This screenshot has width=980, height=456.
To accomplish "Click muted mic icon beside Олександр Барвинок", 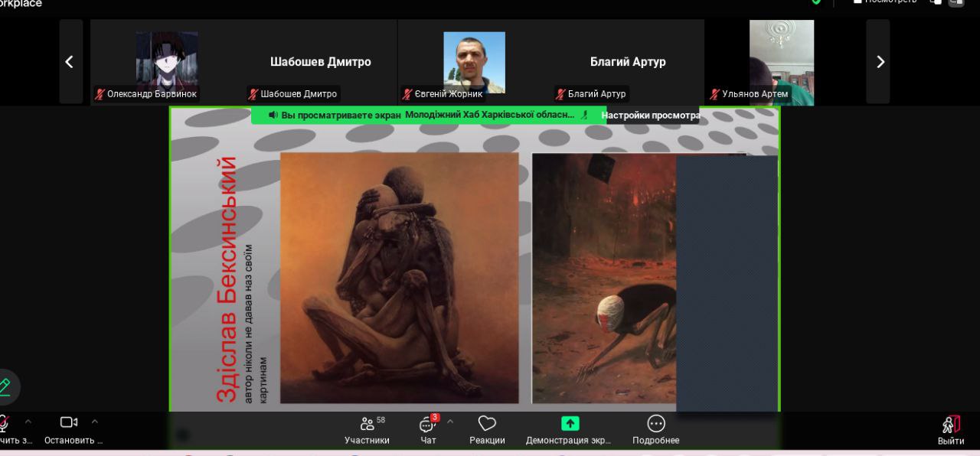I will pyautogui.click(x=100, y=94).
